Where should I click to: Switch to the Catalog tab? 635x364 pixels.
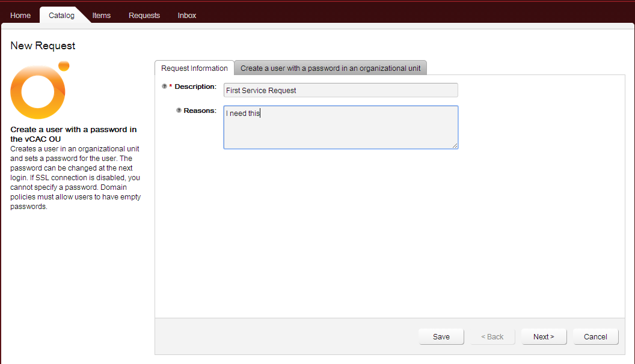[x=61, y=15]
